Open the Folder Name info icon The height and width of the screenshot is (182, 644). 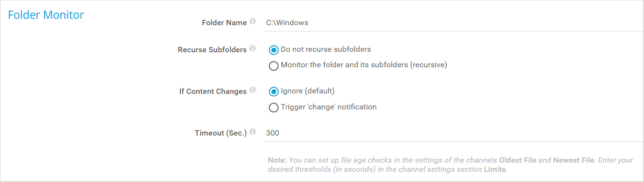(x=252, y=22)
